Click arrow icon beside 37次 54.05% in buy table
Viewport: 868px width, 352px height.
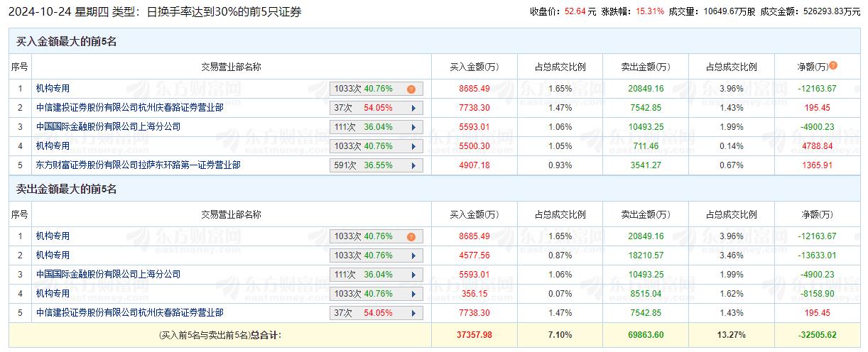413,109
